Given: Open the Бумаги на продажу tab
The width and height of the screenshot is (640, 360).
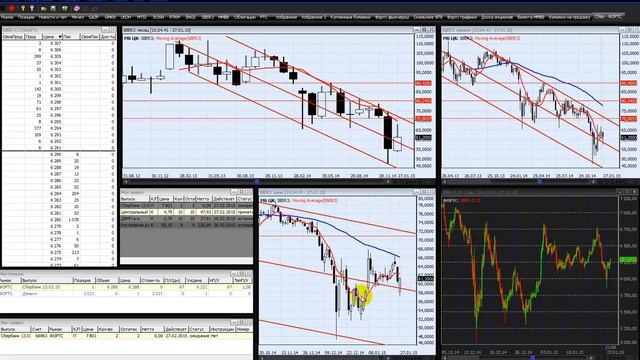Looking at the screenshot, I should pos(569,17).
